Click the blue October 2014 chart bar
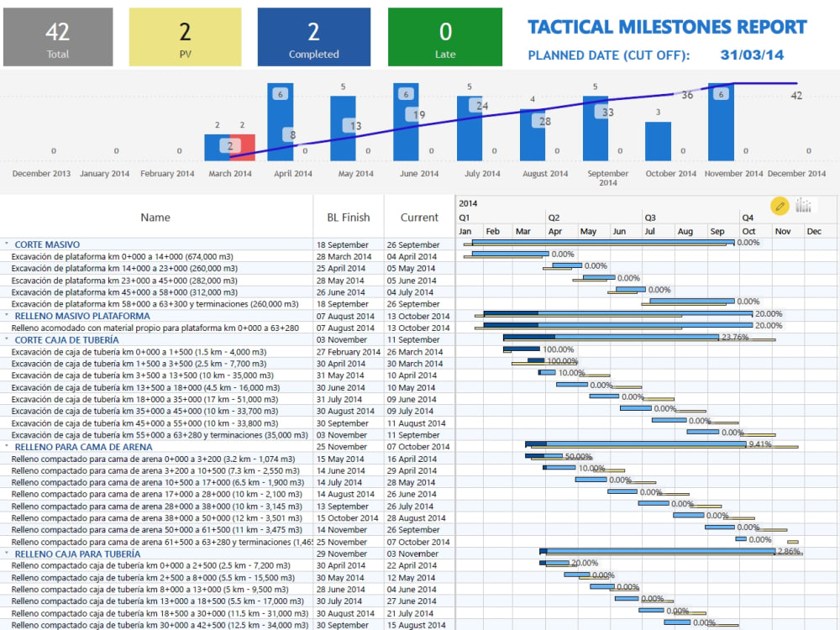 click(x=658, y=141)
